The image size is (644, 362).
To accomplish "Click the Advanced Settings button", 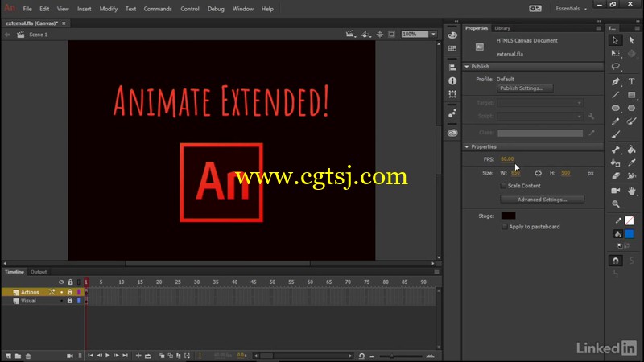I will pyautogui.click(x=542, y=200).
